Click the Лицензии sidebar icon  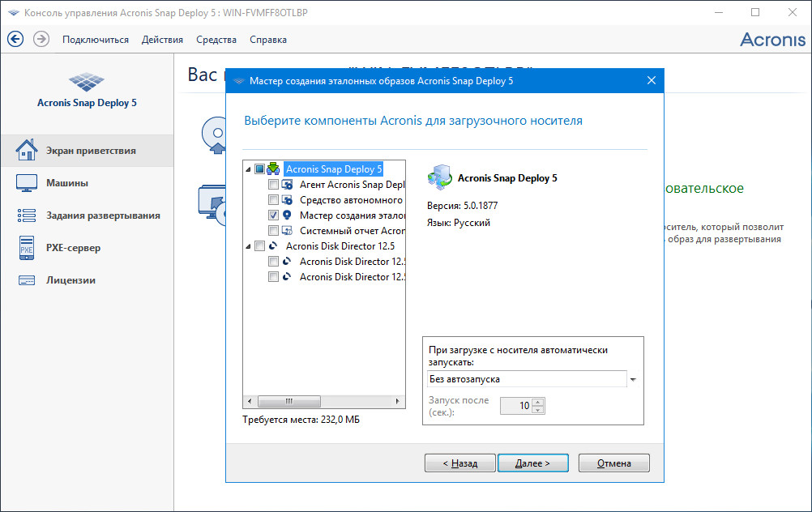coord(27,280)
